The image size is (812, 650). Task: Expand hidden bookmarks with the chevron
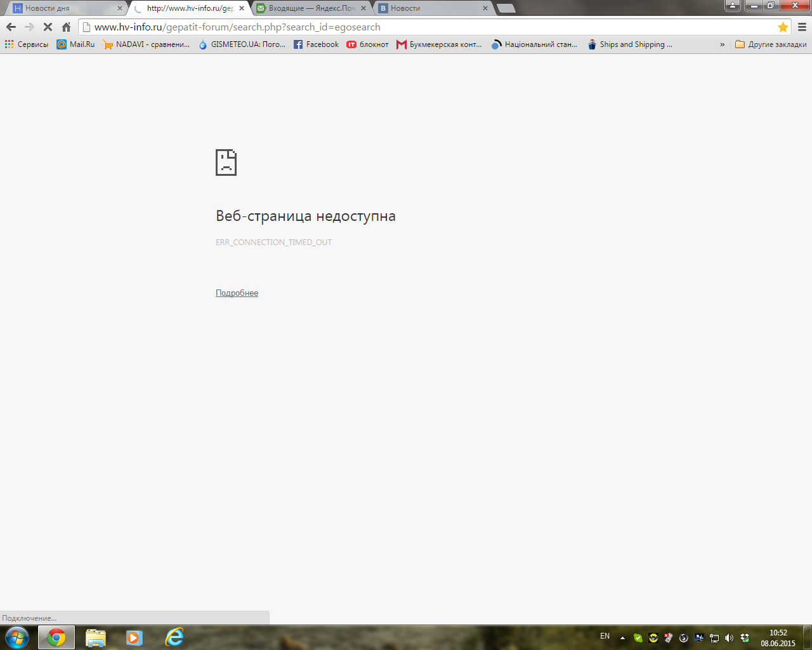coord(722,44)
